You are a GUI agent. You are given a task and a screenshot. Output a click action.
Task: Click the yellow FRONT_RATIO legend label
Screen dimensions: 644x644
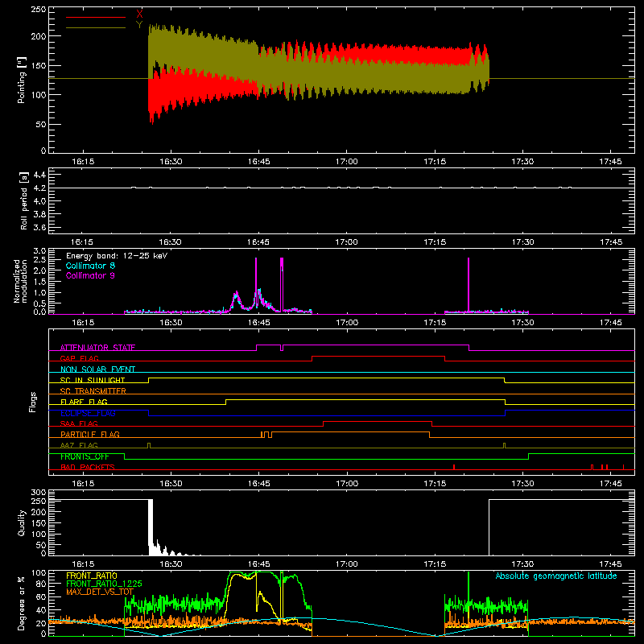coord(92,576)
